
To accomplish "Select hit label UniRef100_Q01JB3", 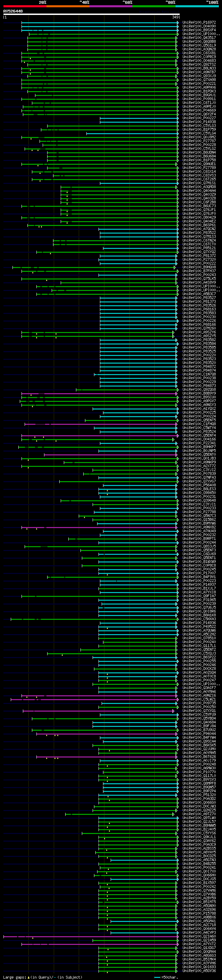I will [x=199, y=459].
